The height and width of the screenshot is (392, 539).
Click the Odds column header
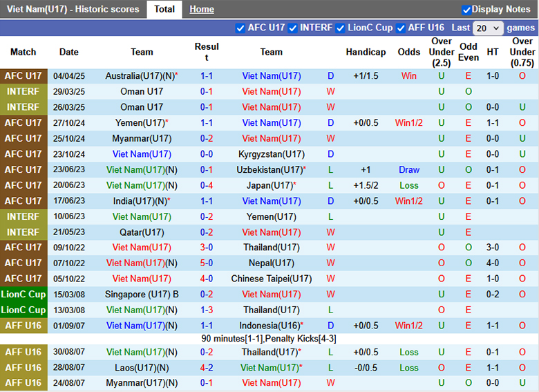(408, 53)
